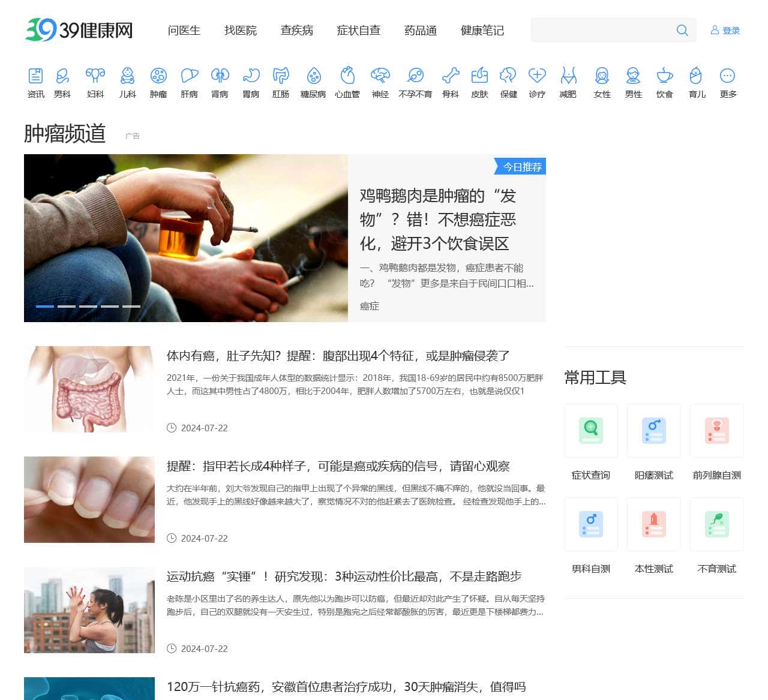This screenshot has width=768, height=700.
Task: Click the 资讯 news category icon
Action: 35,76
